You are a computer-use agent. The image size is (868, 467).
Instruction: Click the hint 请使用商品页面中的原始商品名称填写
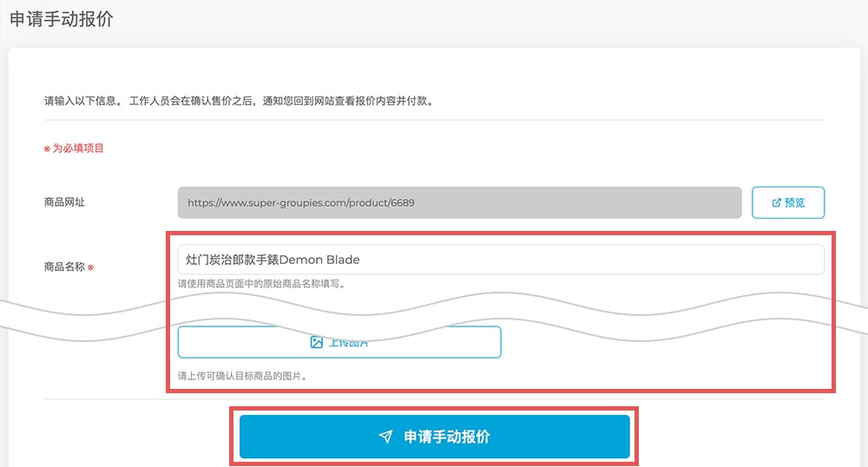click(x=261, y=283)
